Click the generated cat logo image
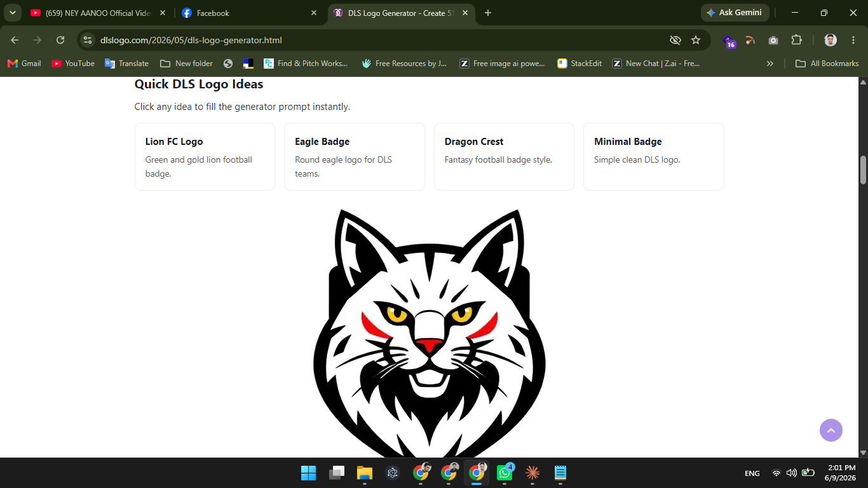The width and height of the screenshot is (868, 488). (430, 333)
